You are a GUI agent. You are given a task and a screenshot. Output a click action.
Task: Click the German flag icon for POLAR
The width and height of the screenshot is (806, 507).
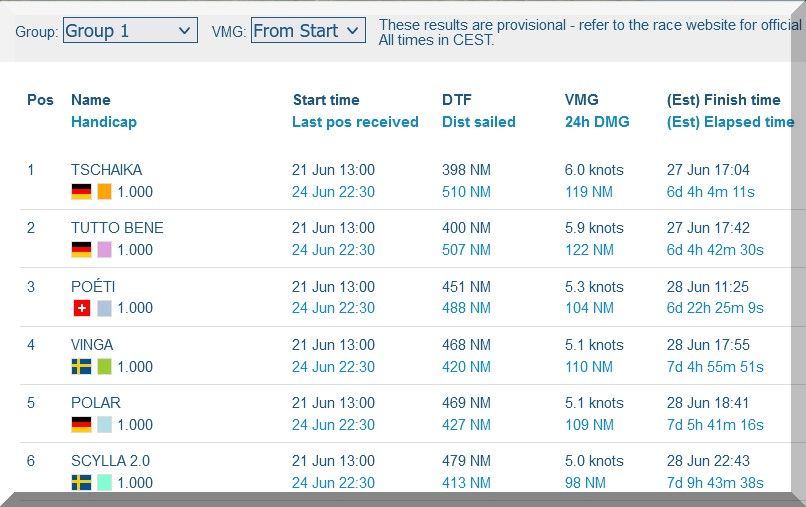point(81,425)
